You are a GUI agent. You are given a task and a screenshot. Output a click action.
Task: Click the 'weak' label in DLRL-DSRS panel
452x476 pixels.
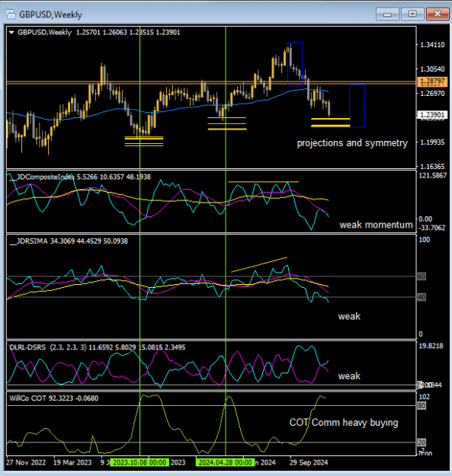coord(349,376)
